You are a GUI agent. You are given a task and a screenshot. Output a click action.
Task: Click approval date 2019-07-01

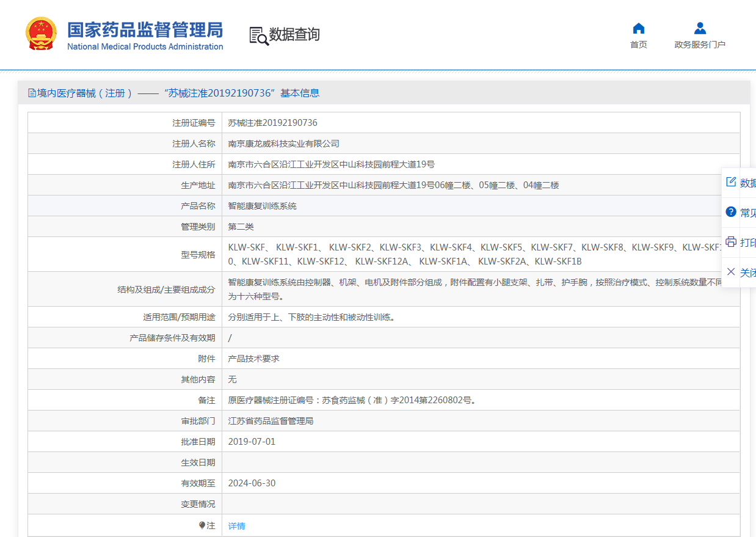(x=252, y=442)
